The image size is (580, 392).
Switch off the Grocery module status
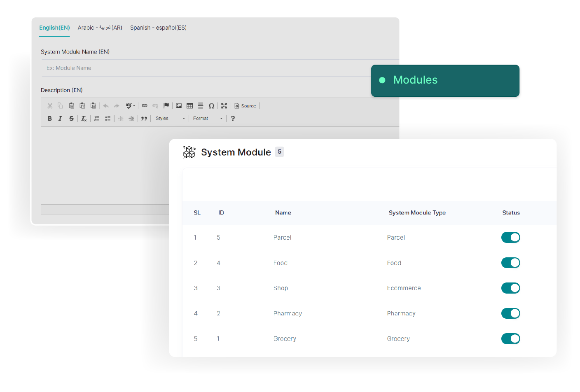pos(510,339)
